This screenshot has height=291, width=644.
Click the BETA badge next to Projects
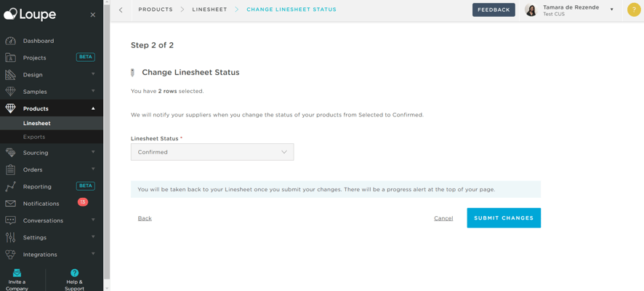tap(86, 57)
